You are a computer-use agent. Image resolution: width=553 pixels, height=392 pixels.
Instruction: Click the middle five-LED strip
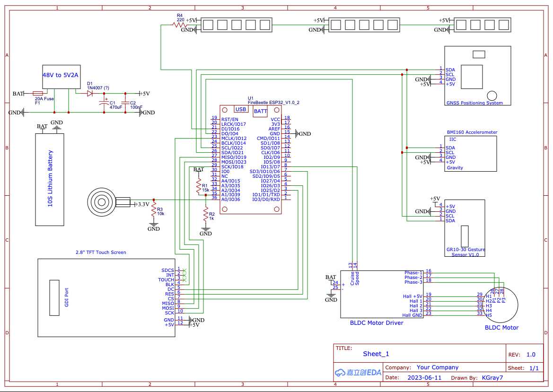[x=364, y=25]
